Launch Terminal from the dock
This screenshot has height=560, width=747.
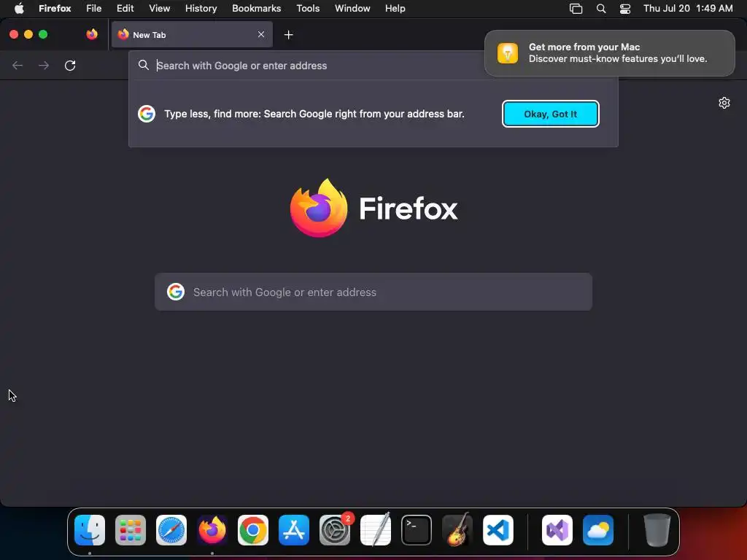click(417, 530)
